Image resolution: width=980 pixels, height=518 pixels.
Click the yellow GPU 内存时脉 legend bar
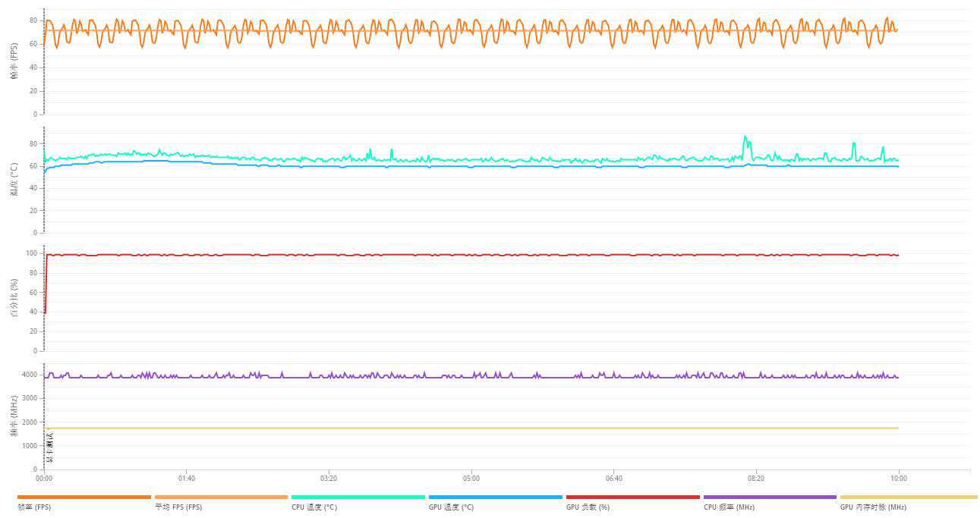(x=908, y=498)
